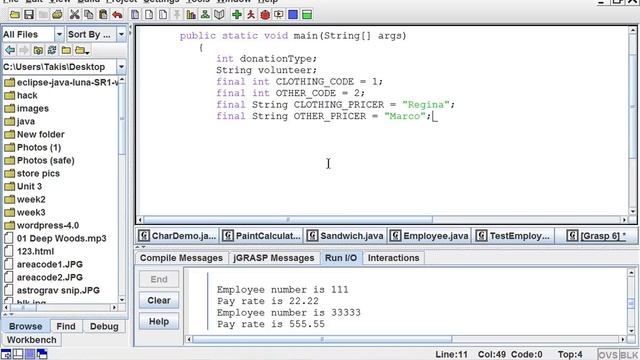
Task: Cut selection using the scissors icon
Action: tap(74, 15)
